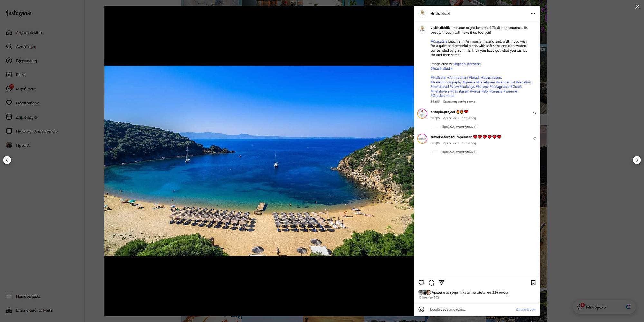Open Αναζήτηση search in sidebar

26,47
